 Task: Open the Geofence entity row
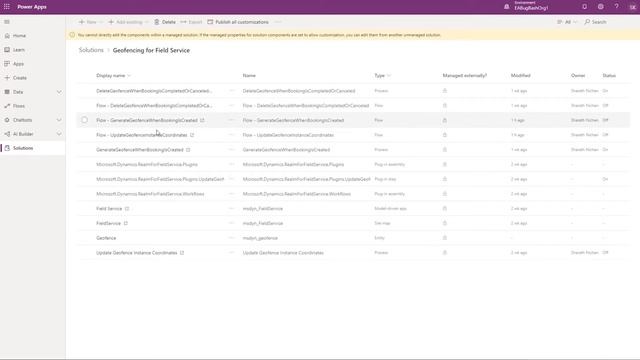coord(106,238)
